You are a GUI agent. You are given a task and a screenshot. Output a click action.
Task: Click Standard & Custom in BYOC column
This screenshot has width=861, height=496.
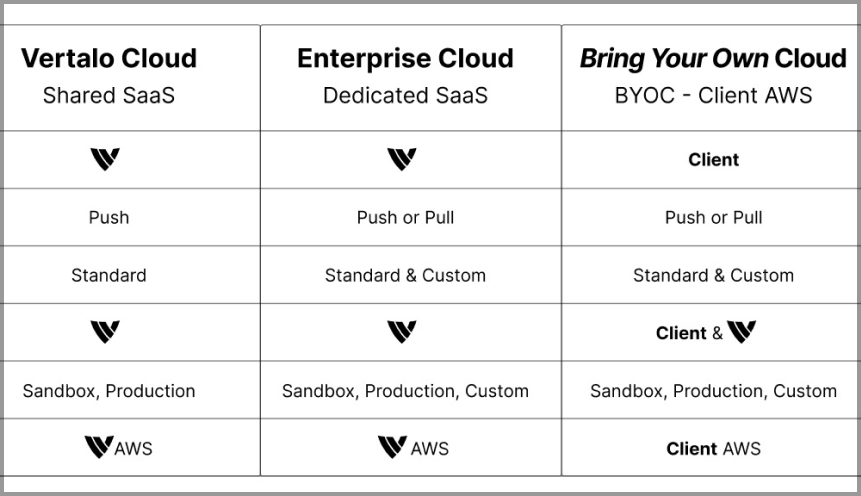tap(713, 275)
